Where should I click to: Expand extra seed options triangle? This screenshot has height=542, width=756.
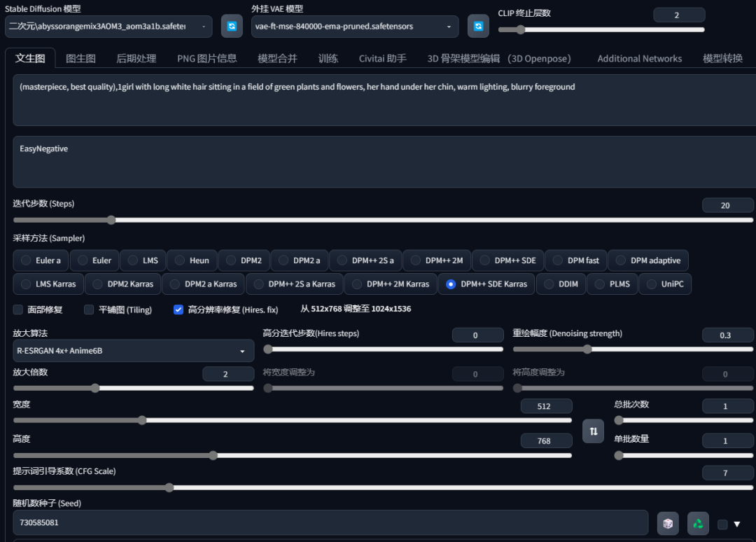[736, 524]
